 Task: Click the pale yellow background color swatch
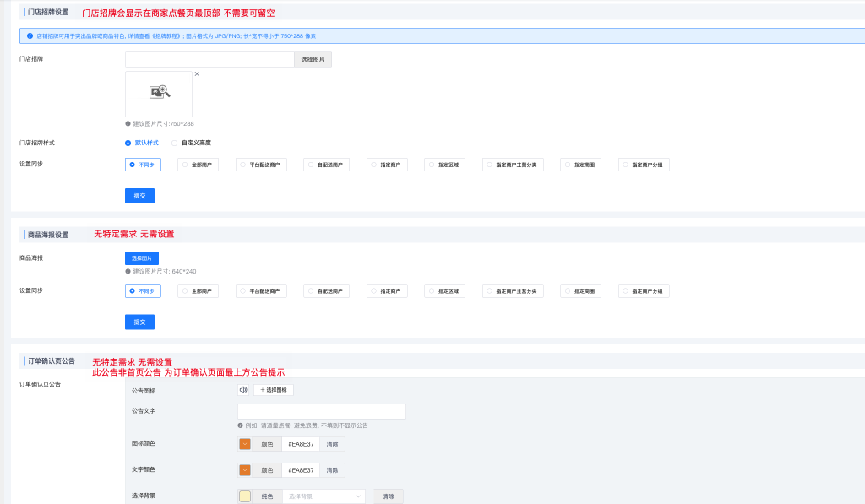click(245, 496)
